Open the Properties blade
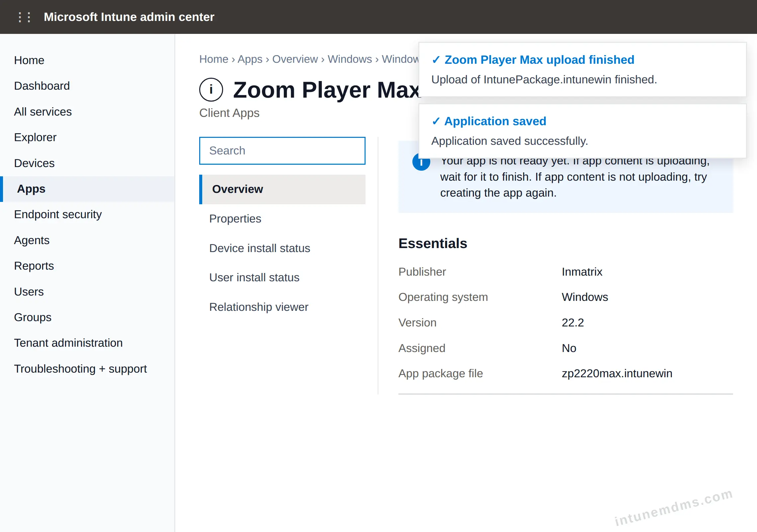757x532 pixels. [x=282, y=219]
